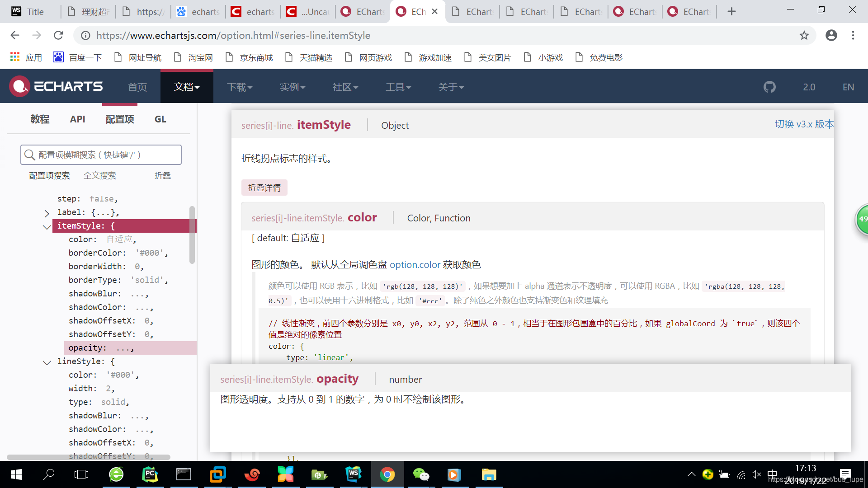The image size is (868, 488).
Task: Open File Explorer from the taskbar
Action: pos(489,474)
